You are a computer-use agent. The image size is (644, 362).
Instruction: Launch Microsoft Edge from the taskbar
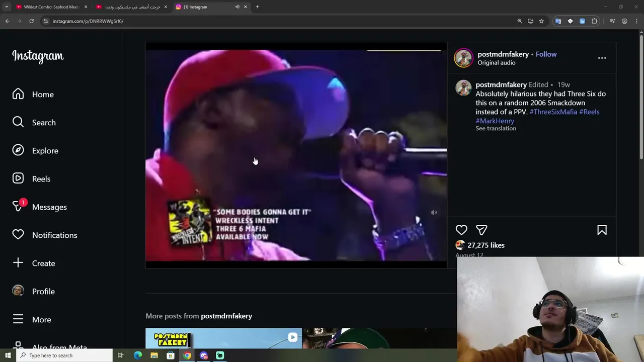point(138,355)
